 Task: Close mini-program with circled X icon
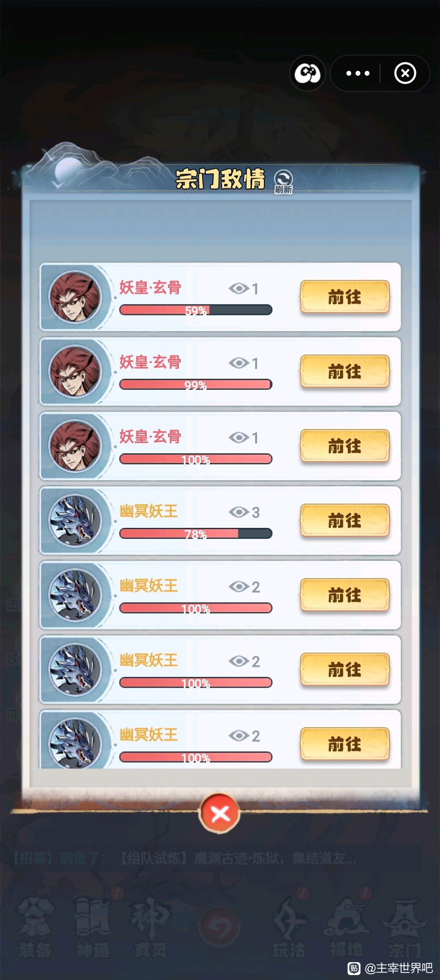click(405, 73)
